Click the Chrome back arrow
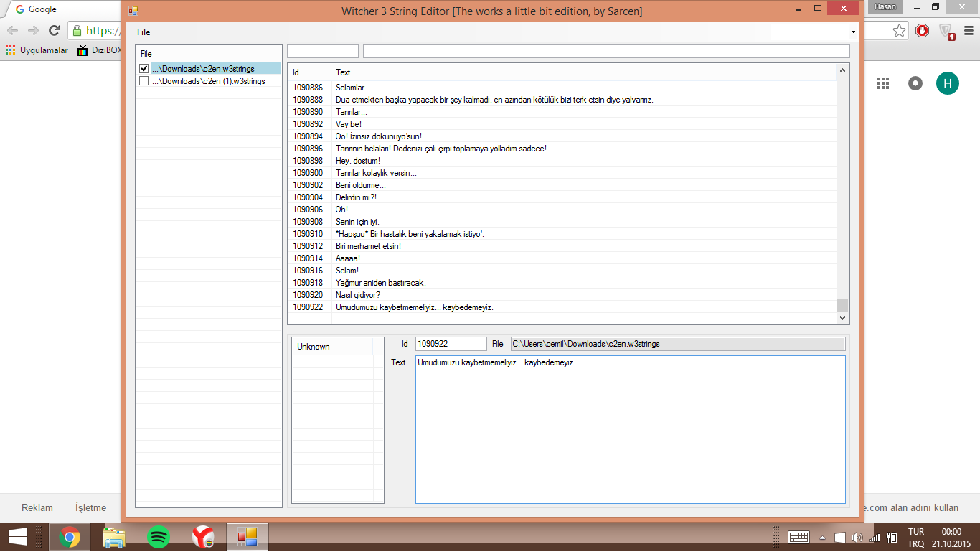 point(13,31)
